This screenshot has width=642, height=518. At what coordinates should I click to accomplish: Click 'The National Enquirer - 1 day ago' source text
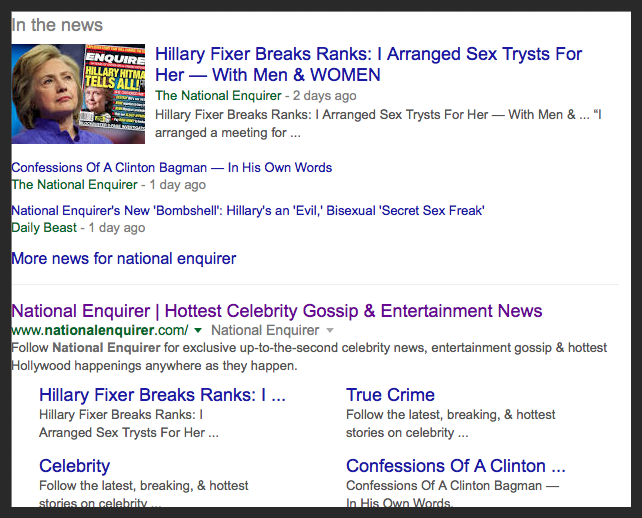pyautogui.click(x=109, y=185)
